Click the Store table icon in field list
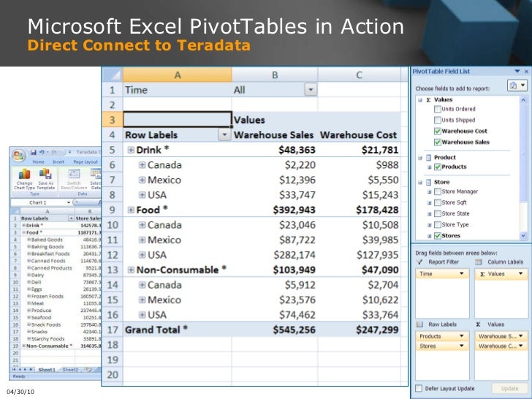Screen dimensions: 532x399 coord(428,182)
